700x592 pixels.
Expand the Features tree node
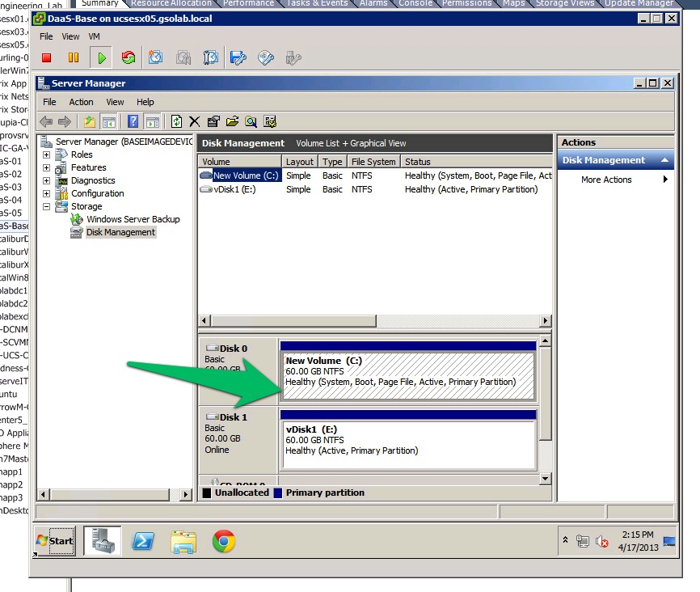coord(46,167)
